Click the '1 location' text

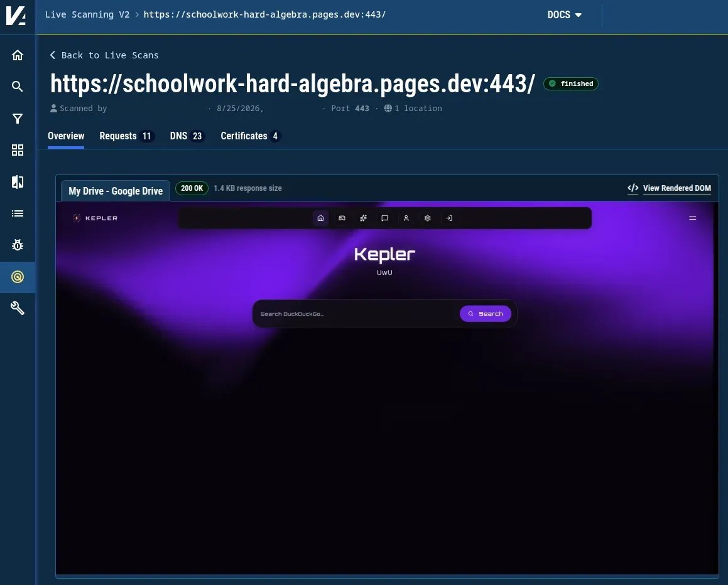[418, 108]
